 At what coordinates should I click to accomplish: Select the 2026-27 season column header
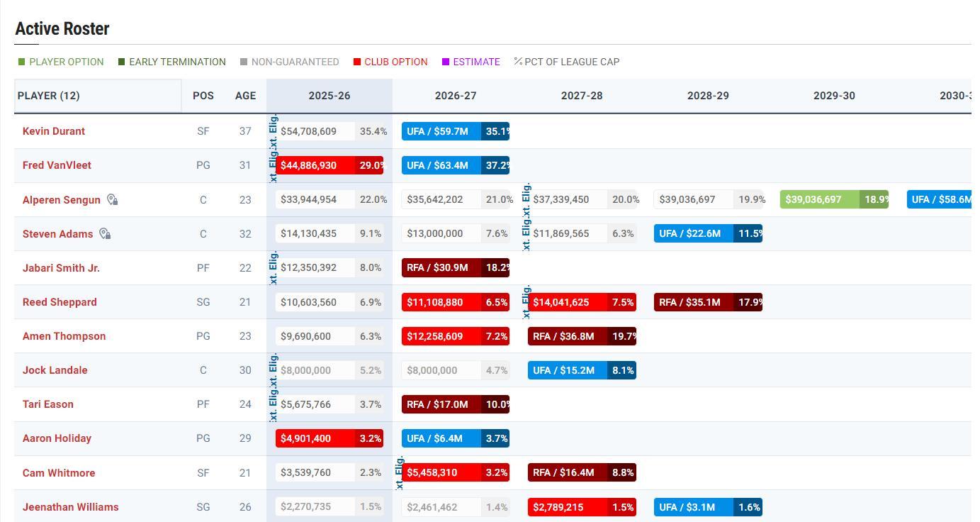[x=456, y=96]
